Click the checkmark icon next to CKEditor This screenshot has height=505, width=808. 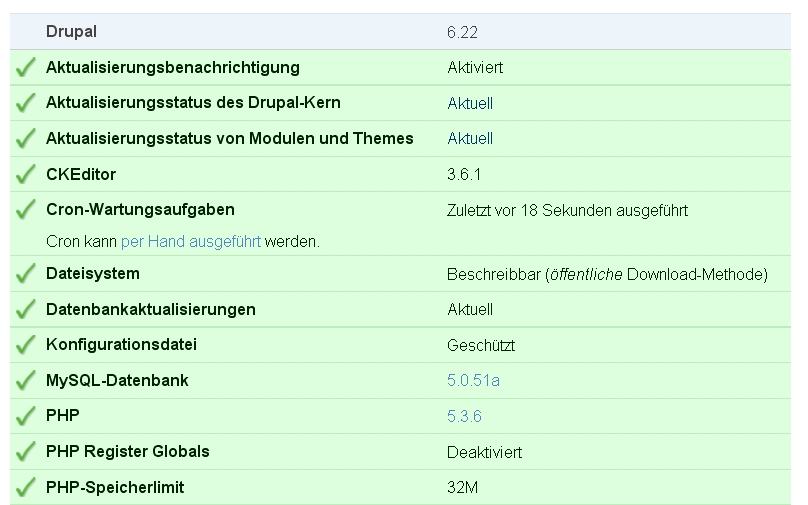click(25, 175)
